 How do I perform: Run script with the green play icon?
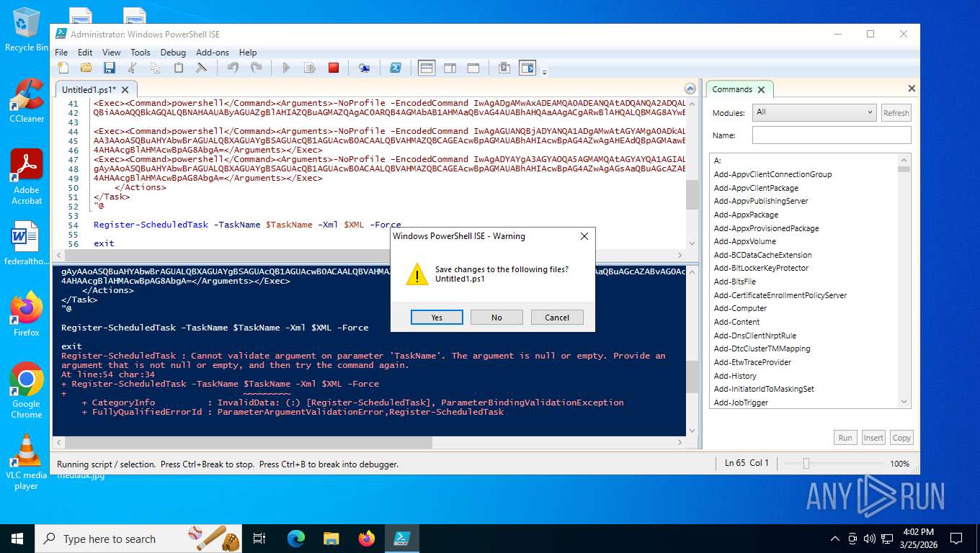pos(286,68)
